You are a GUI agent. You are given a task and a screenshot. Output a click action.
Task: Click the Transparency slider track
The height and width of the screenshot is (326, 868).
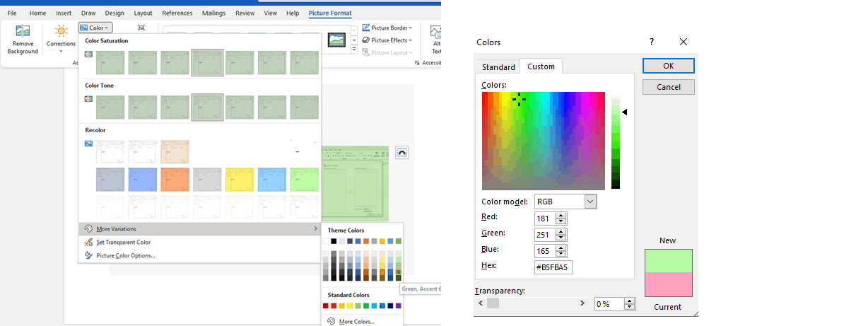coord(532,303)
